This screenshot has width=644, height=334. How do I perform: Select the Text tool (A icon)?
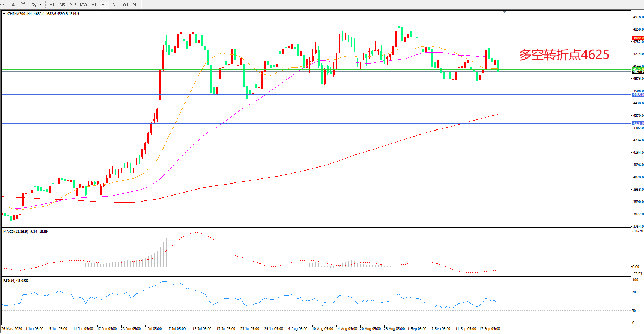coord(13,5)
